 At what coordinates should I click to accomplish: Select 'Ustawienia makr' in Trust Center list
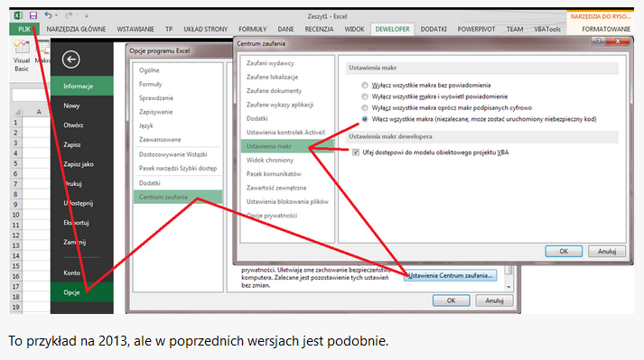287,146
